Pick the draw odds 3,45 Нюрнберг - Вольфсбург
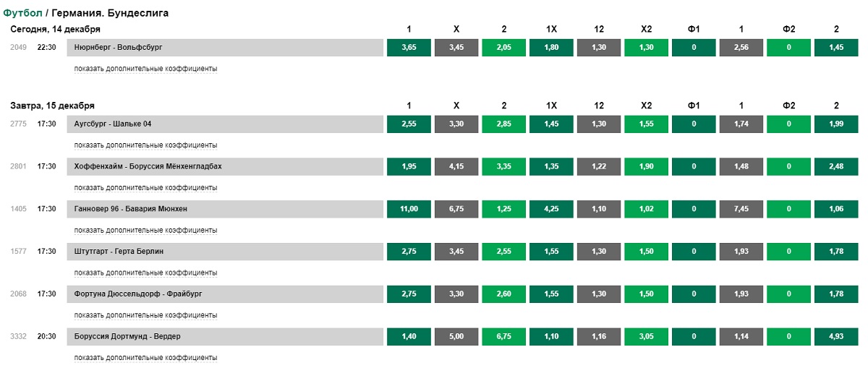This screenshot has width=868, height=368. [456, 48]
